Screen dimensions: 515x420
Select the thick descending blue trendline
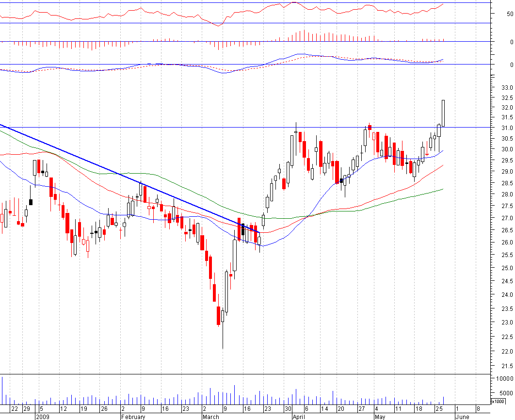click(130, 179)
